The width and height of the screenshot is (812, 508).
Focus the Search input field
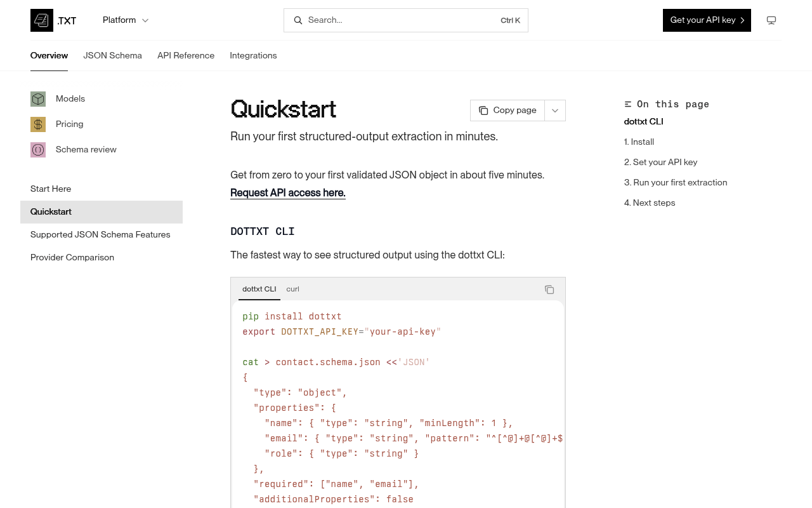[x=406, y=20]
